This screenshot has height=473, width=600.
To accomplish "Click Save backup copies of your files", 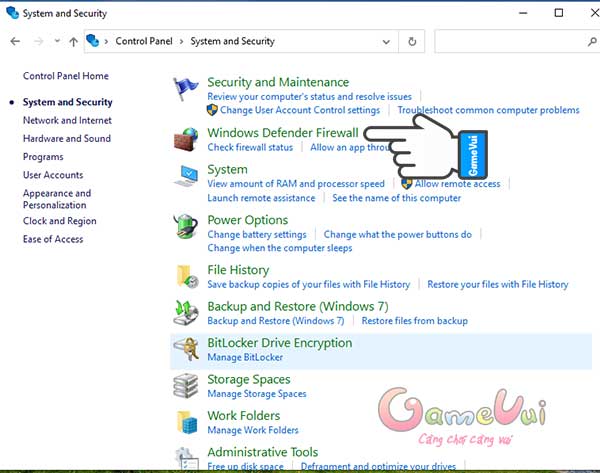I will tap(308, 284).
